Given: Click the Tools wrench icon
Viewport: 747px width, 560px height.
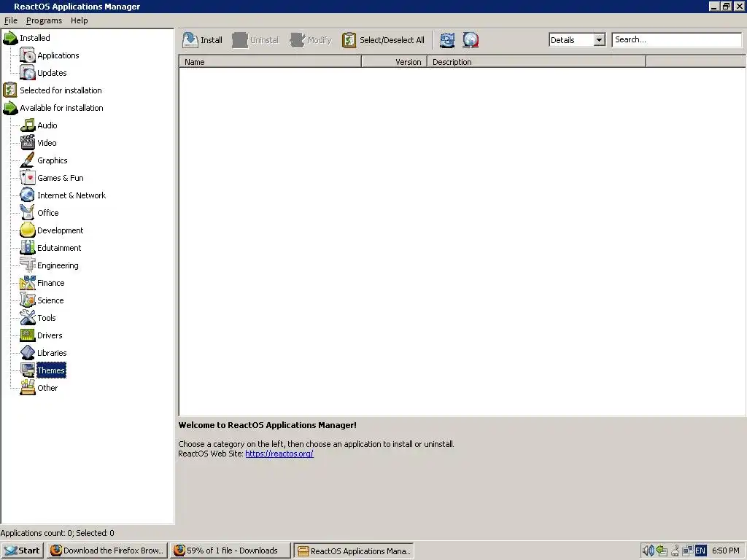Looking at the screenshot, I should 28,318.
